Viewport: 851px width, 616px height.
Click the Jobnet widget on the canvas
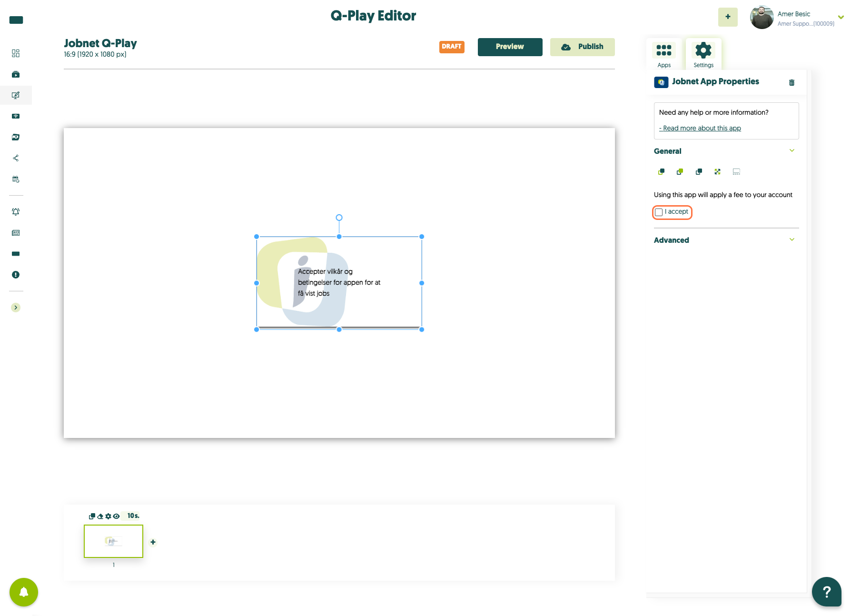pyautogui.click(x=339, y=283)
